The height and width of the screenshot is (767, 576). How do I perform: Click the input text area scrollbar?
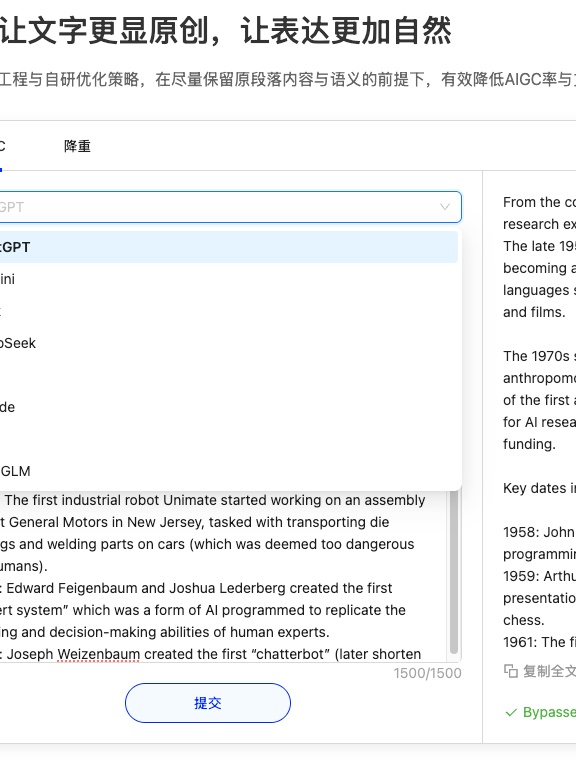click(x=454, y=572)
